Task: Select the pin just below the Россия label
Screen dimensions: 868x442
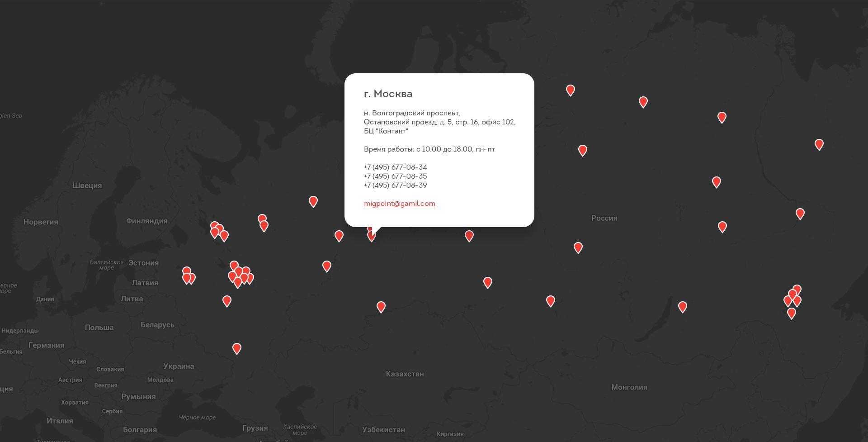Action: click(x=578, y=247)
